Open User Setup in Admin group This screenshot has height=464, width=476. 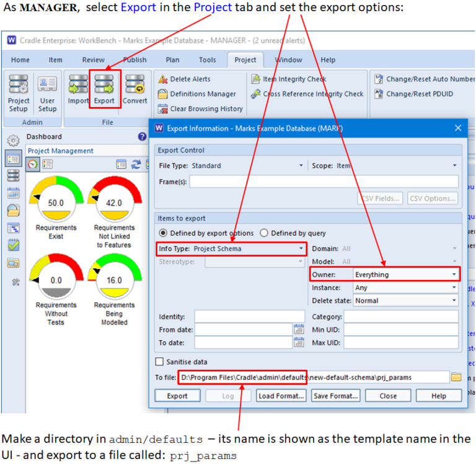(47, 93)
